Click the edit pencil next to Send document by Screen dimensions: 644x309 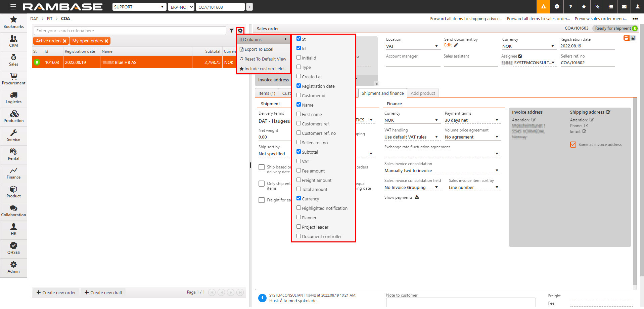(456, 45)
